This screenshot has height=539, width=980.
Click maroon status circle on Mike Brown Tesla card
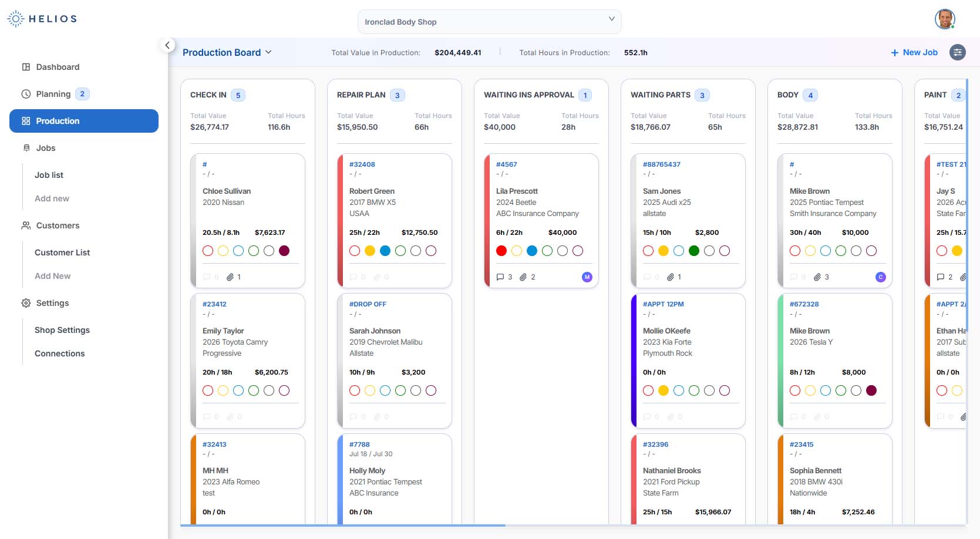[x=871, y=390]
